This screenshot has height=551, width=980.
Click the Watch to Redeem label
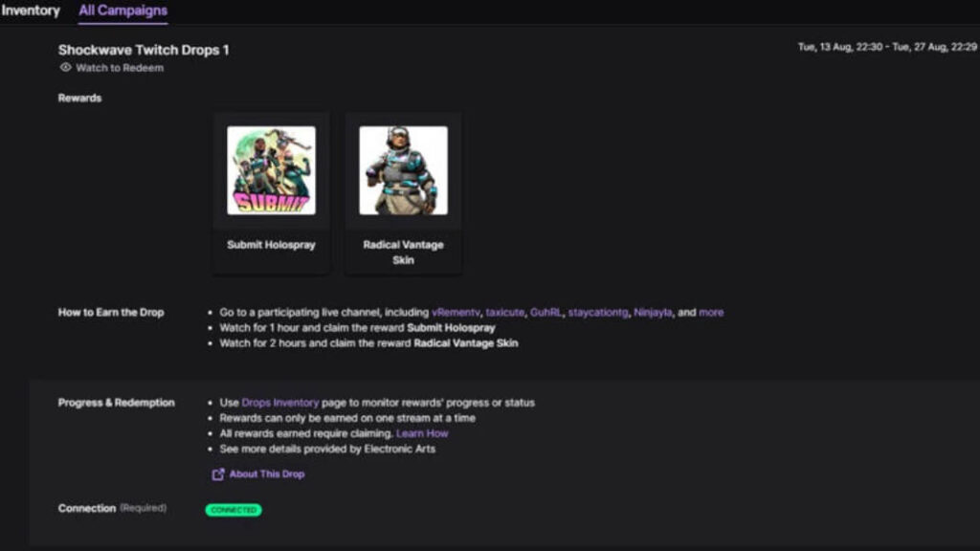pos(120,68)
